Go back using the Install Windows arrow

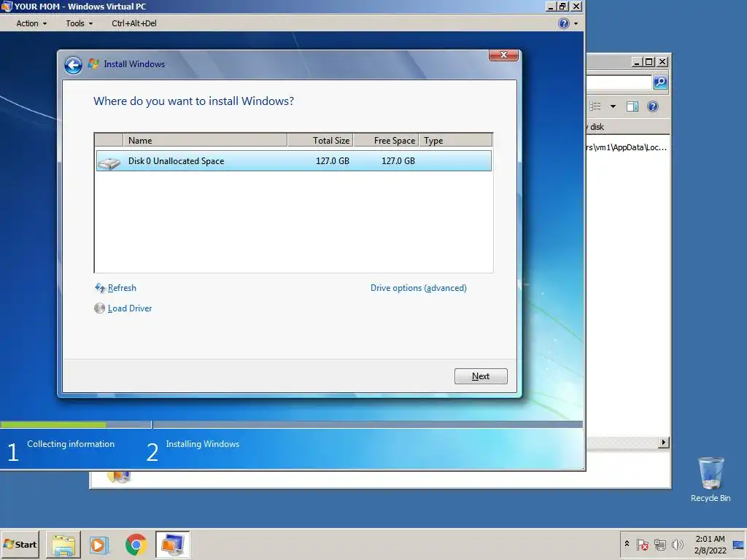(x=74, y=65)
